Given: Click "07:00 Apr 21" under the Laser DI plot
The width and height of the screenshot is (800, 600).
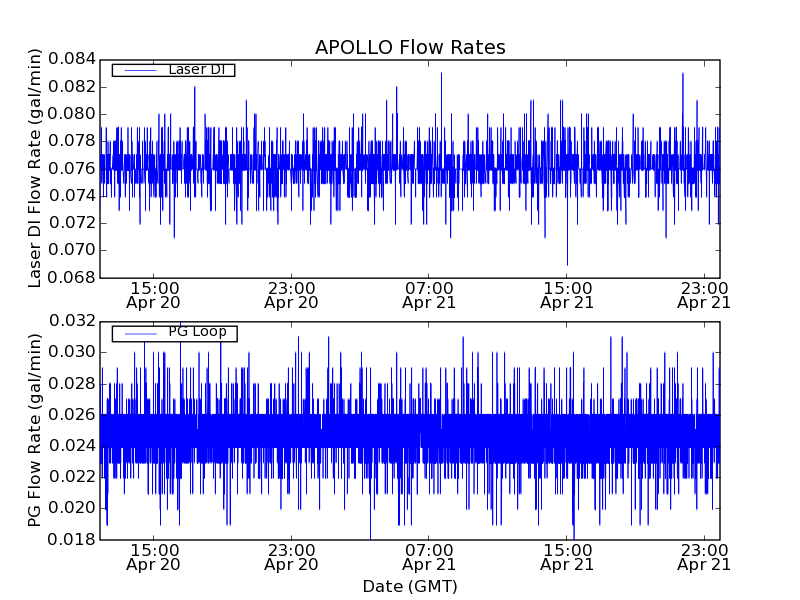Looking at the screenshot, I should 429,295.
